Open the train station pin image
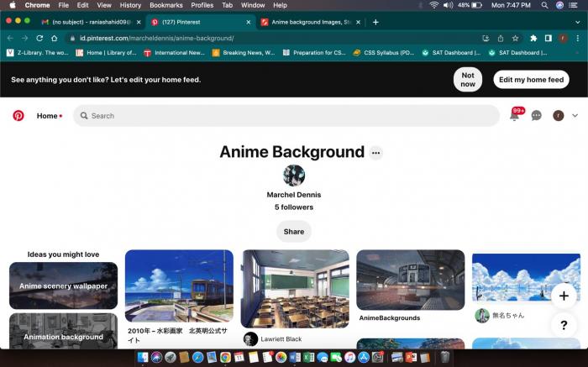 (x=410, y=280)
